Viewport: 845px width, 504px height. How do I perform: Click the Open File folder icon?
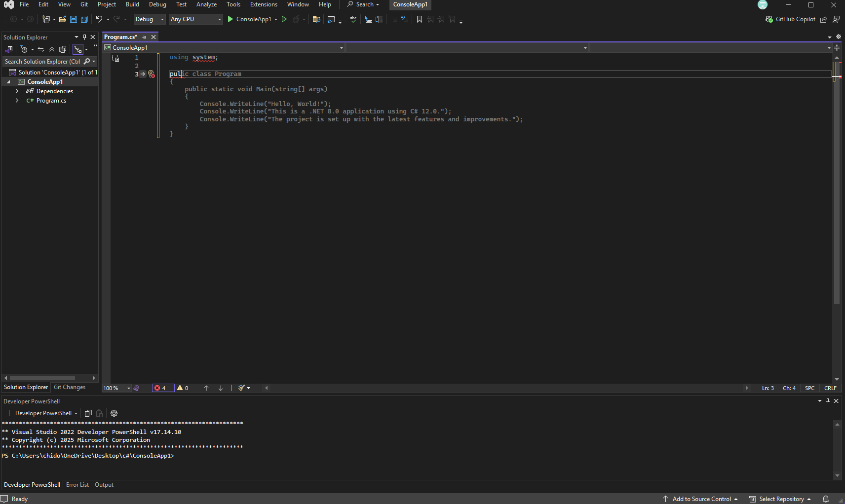pos(63,19)
